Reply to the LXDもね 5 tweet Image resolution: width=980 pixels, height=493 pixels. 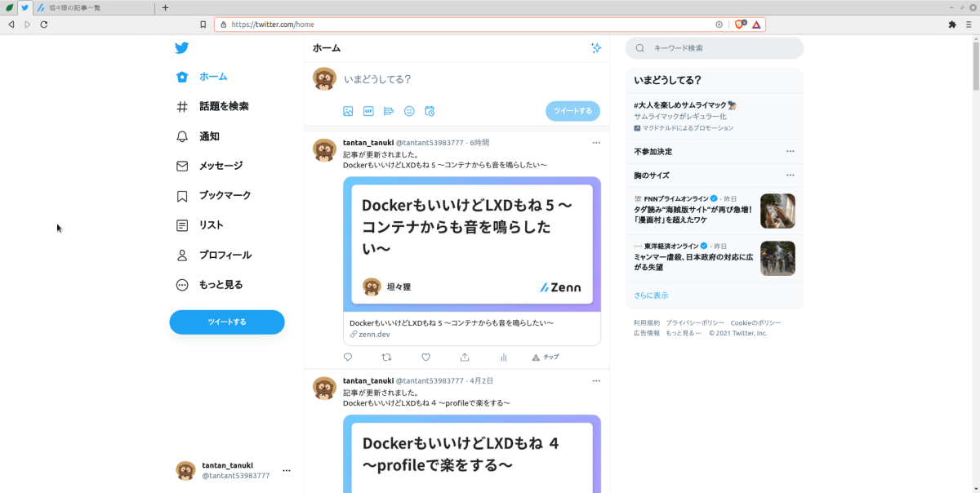pyautogui.click(x=348, y=357)
